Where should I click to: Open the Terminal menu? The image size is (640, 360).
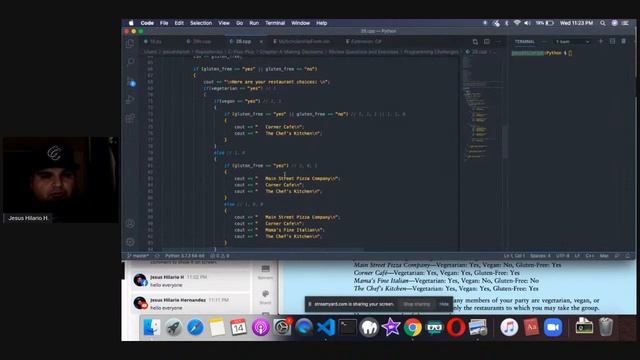click(275, 23)
